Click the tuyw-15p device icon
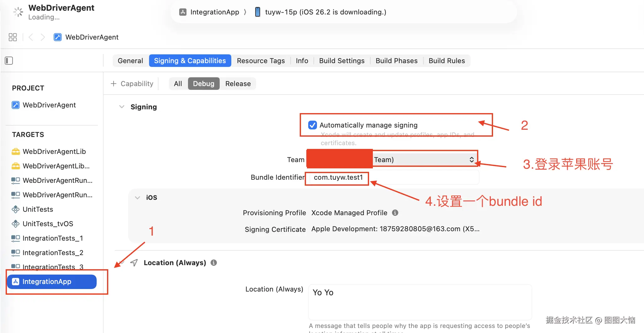This screenshot has width=644, height=333. point(258,12)
